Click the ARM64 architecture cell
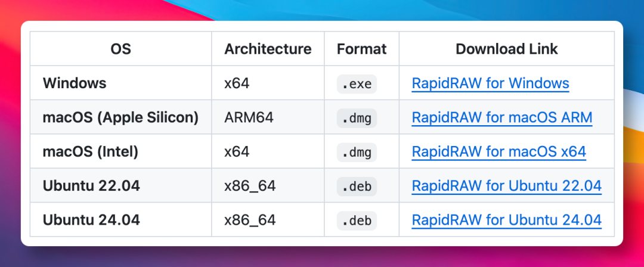 coord(249,117)
